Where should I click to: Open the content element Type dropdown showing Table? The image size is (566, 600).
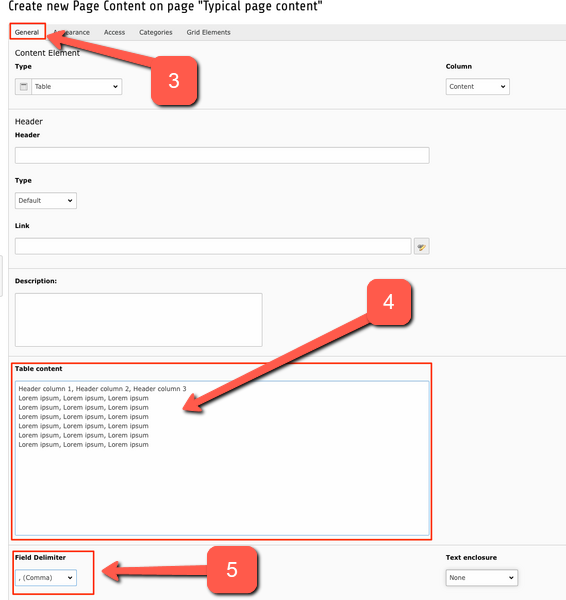77,86
